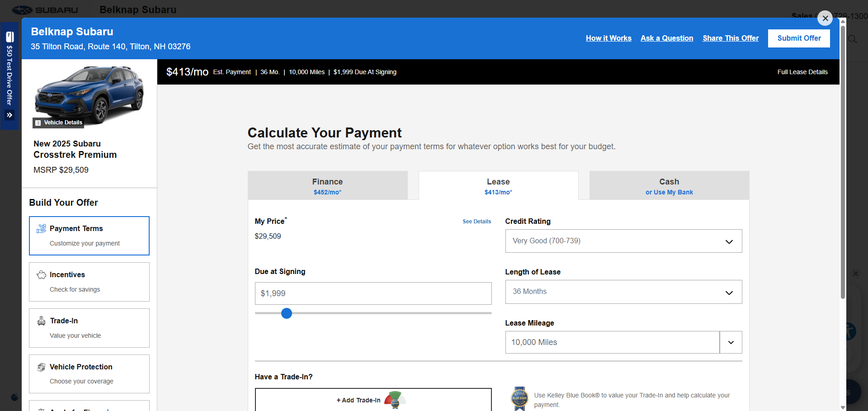Click the Submit Offer button
The height and width of the screenshot is (411, 868).
point(799,38)
